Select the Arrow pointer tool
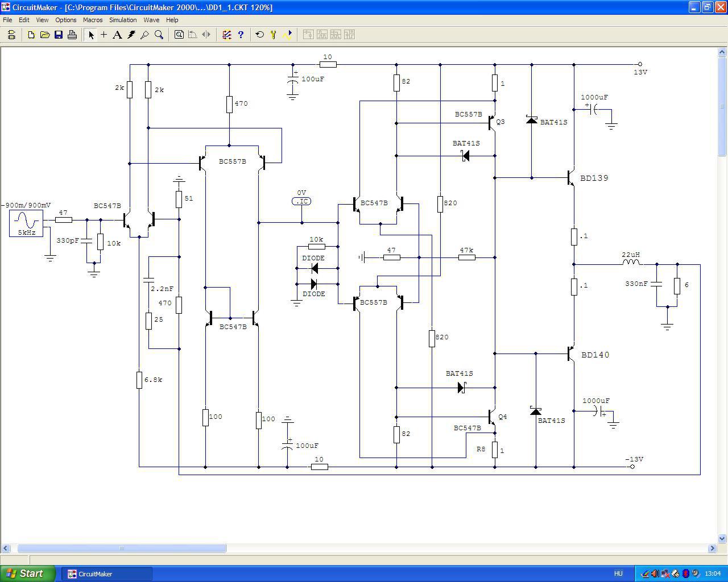Screen dimensions: 728x582 (x=90, y=35)
